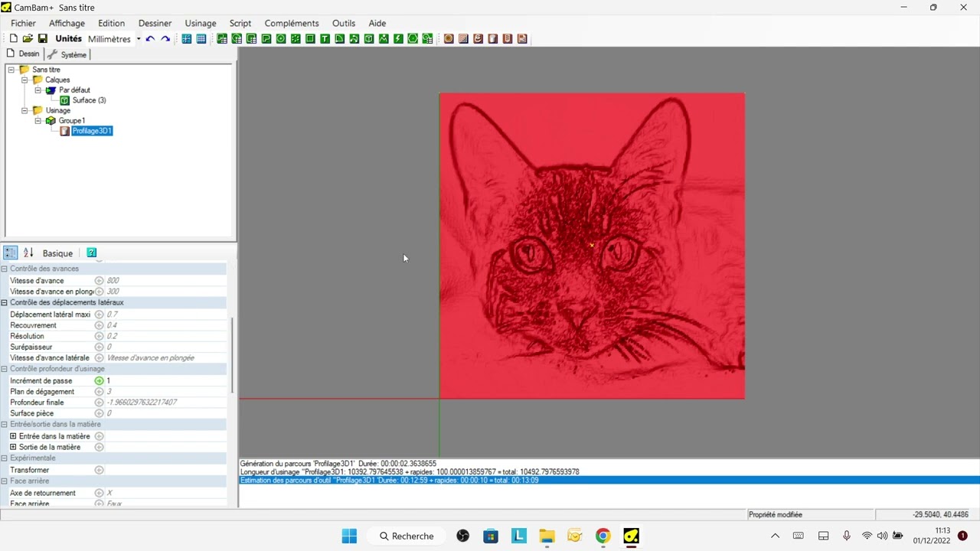Expand the Sortie de la matière property
This screenshot has width=980, height=551.
[13, 447]
